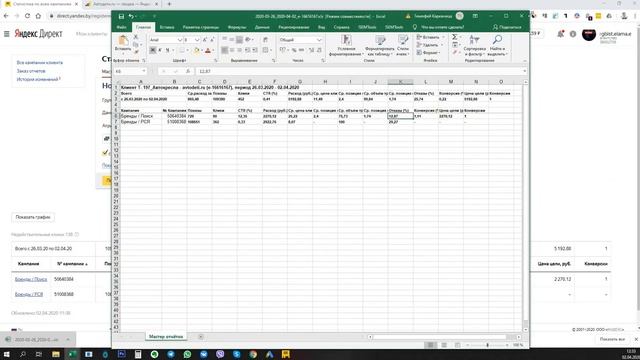640x360 pixels.
Task: Open Cell Styles (Стили ячеек) gallery
Action: coord(402,45)
